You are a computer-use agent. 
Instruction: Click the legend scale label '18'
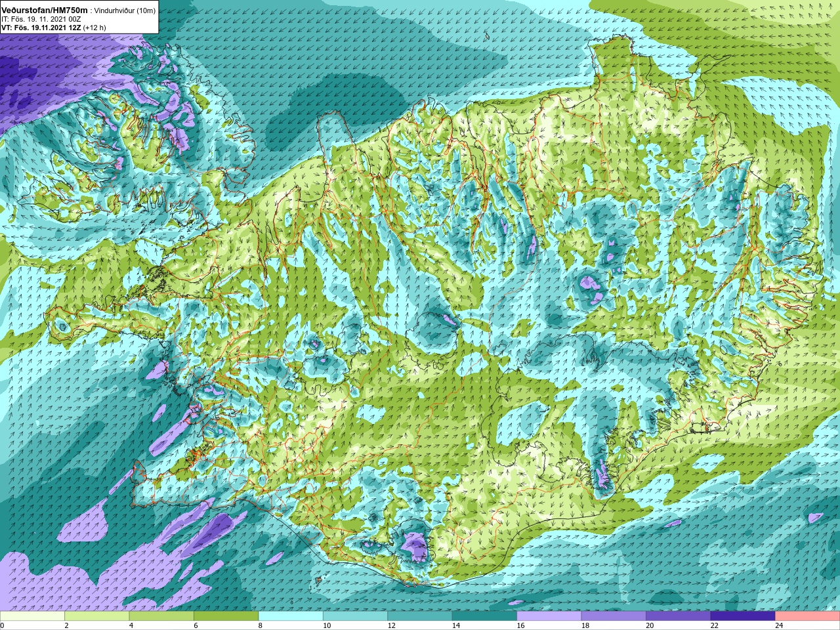(585, 625)
